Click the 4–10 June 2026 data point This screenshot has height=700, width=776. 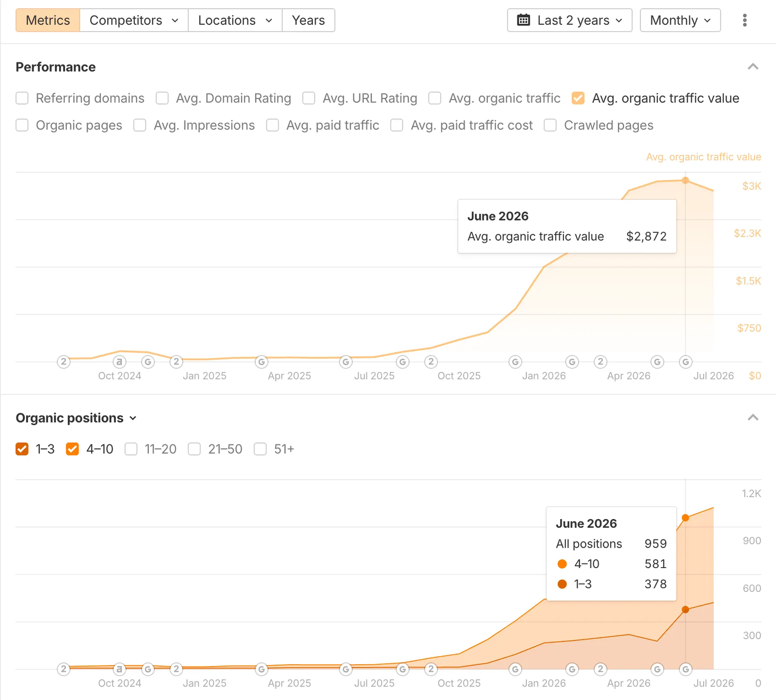coord(685,518)
